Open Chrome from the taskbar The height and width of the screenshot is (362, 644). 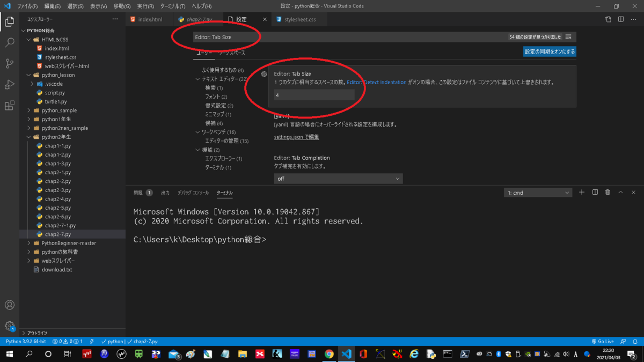point(329,354)
